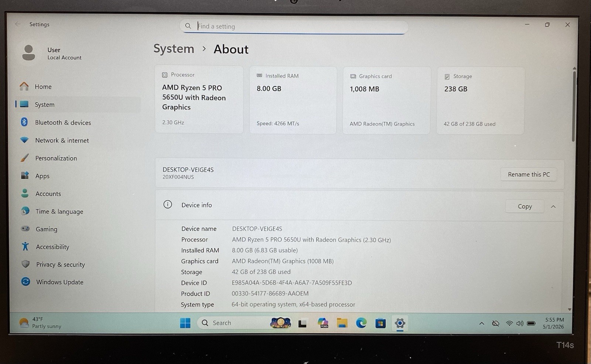Click the Device info circle icon
The height and width of the screenshot is (364, 591).
click(x=168, y=205)
